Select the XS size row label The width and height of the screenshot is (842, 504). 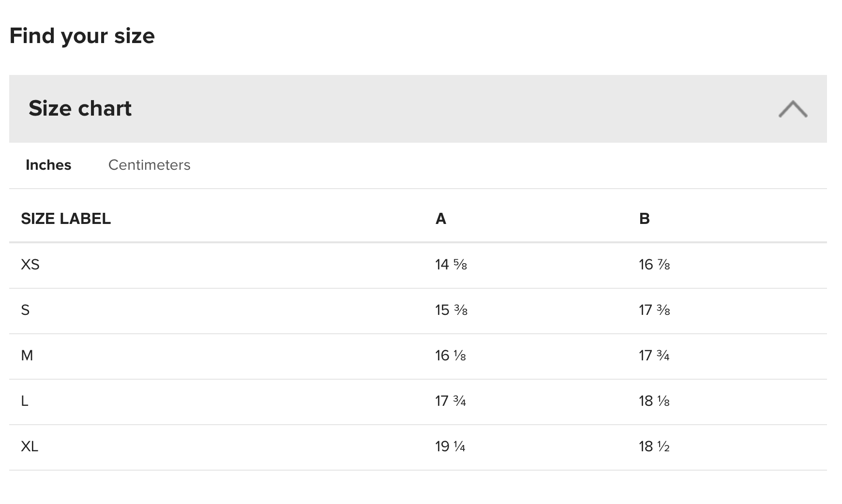click(x=30, y=265)
